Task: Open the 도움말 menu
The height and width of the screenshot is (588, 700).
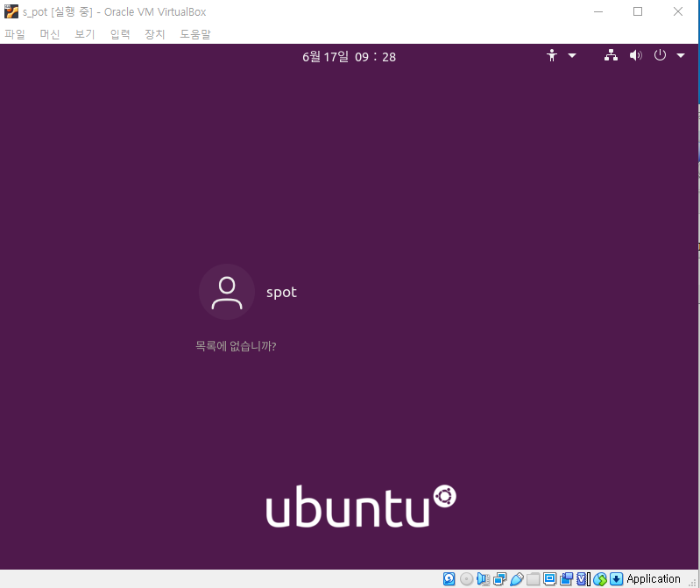Action: 195,34
